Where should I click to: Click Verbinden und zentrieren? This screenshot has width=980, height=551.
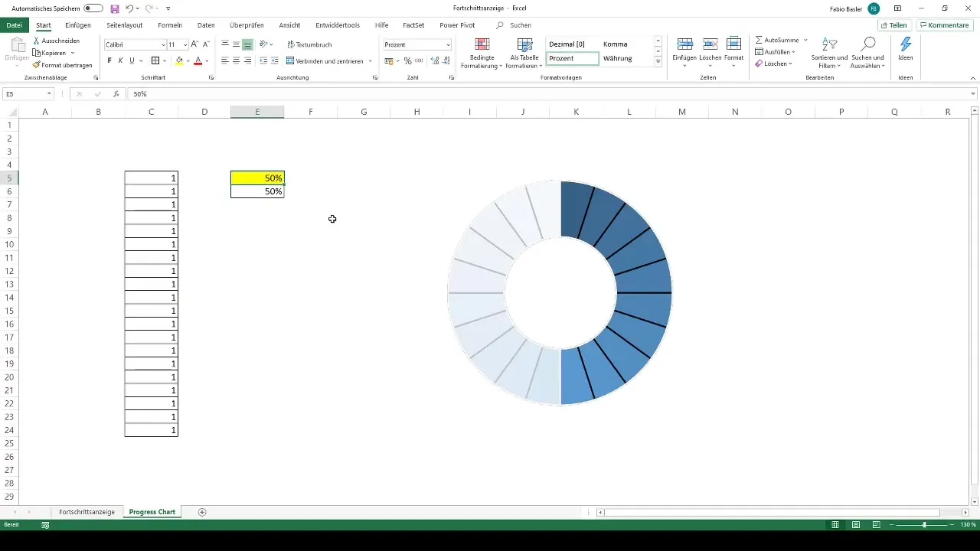(325, 60)
